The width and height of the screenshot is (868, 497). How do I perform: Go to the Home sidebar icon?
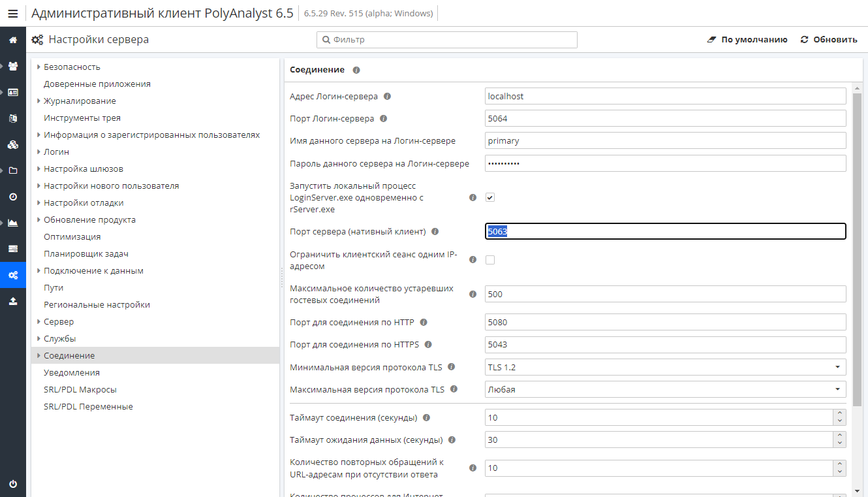point(13,40)
